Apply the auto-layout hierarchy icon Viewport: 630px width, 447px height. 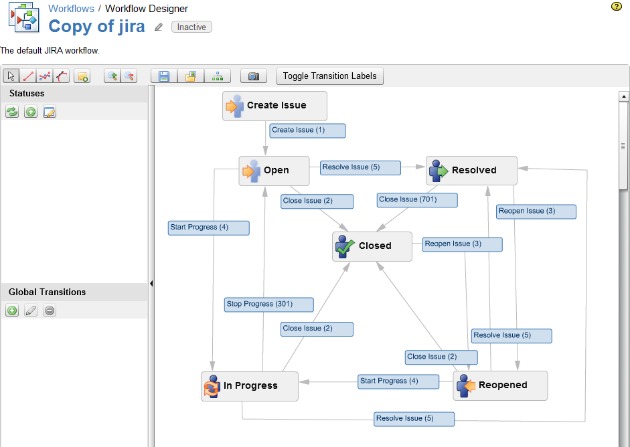click(217, 76)
